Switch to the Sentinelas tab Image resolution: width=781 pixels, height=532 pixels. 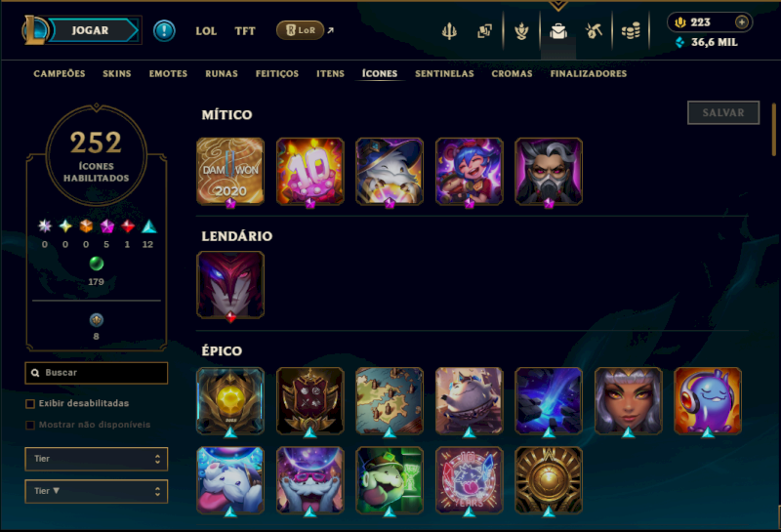444,74
